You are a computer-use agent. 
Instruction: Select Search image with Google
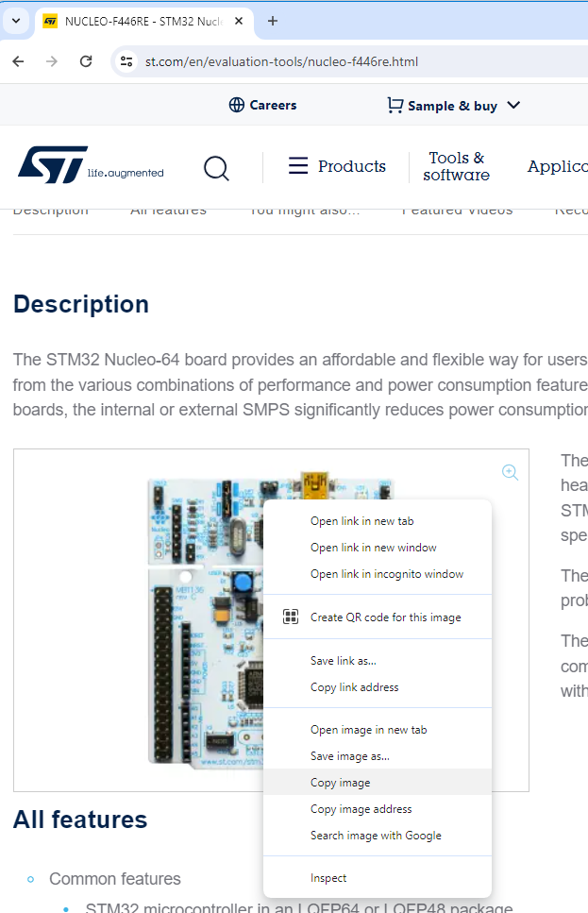[378, 836]
